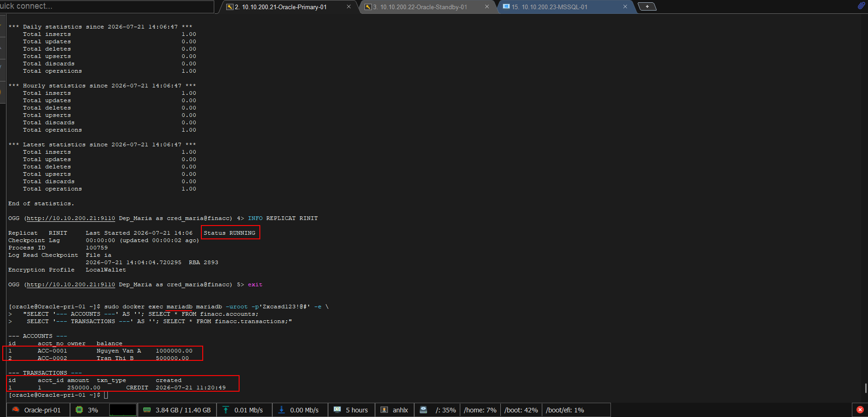Click the /boot: 42% disk usage entry
The image size is (868, 417).
521,410
